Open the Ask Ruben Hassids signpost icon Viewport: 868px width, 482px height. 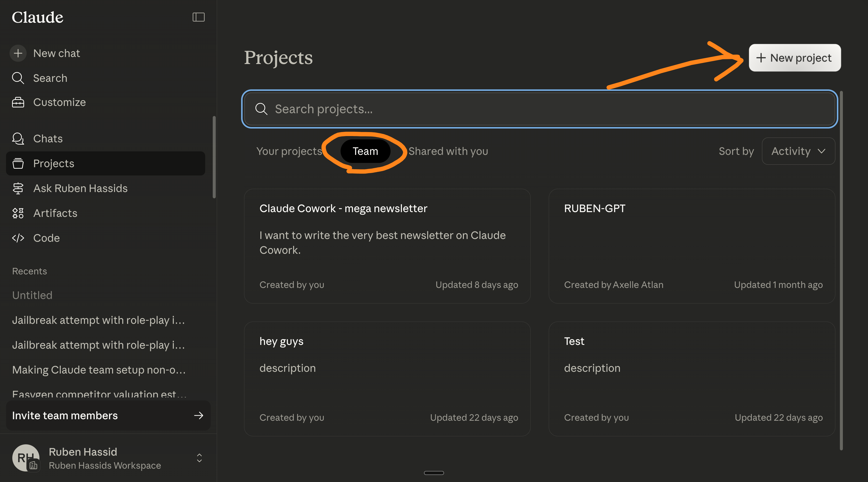(x=18, y=188)
